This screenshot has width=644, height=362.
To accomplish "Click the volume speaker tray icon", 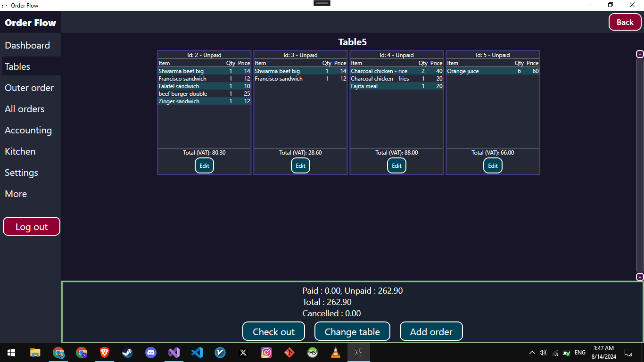I will click(543, 353).
